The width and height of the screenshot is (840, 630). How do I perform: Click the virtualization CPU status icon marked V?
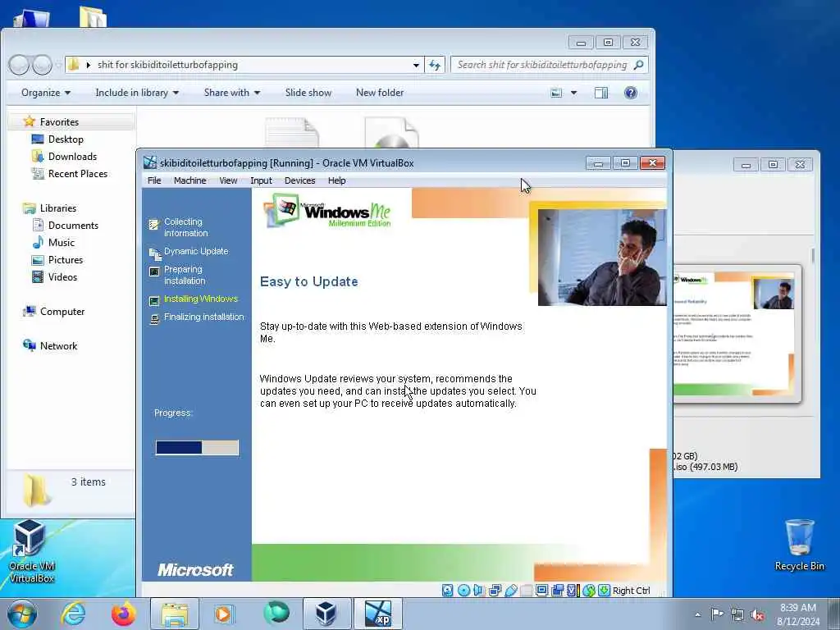point(572,591)
